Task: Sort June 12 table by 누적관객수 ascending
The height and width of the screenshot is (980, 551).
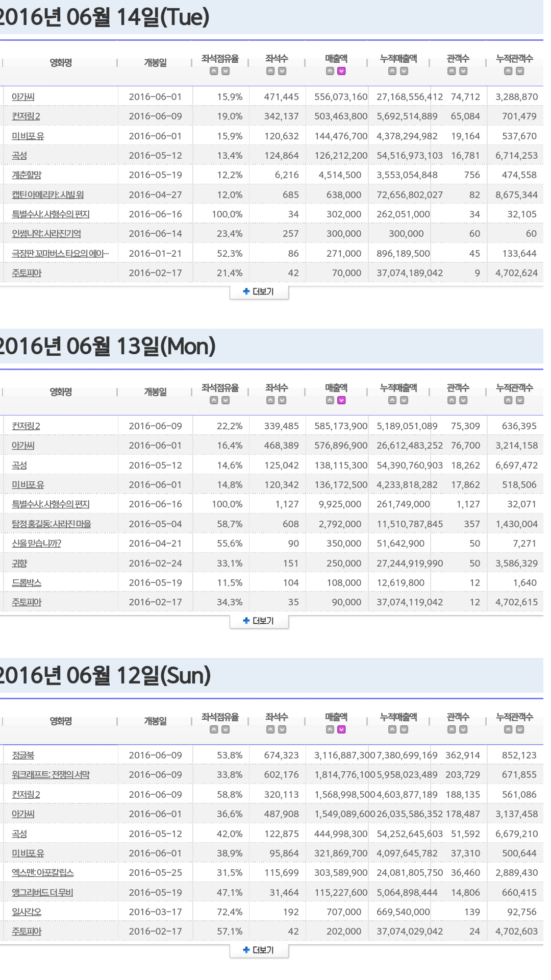Action: (508, 730)
